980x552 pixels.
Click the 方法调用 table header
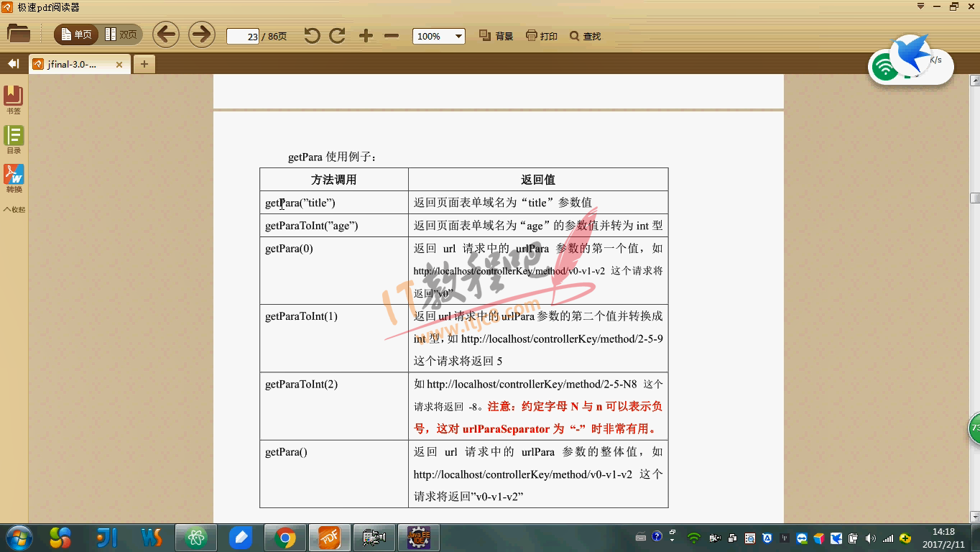333,180
